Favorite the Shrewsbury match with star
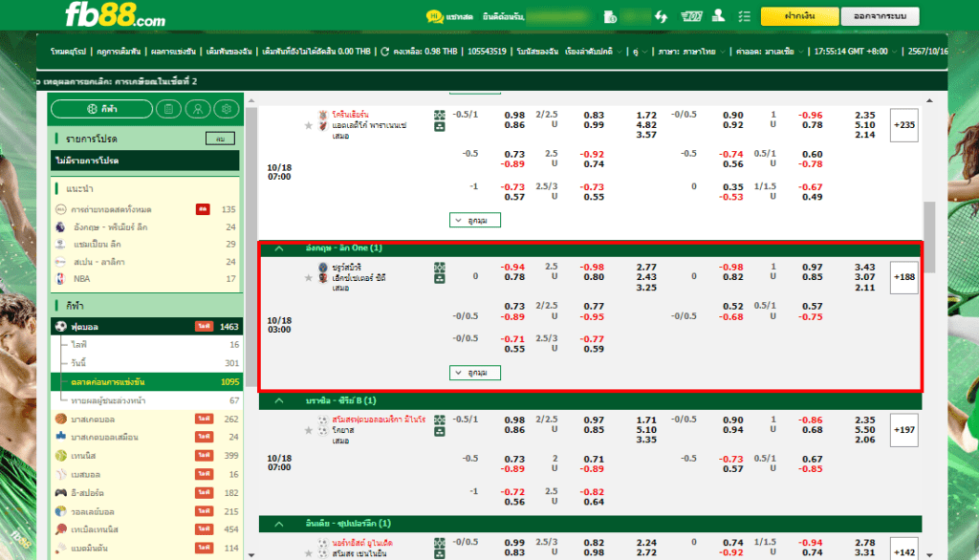This screenshot has height=560, width=979. (x=309, y=278)
